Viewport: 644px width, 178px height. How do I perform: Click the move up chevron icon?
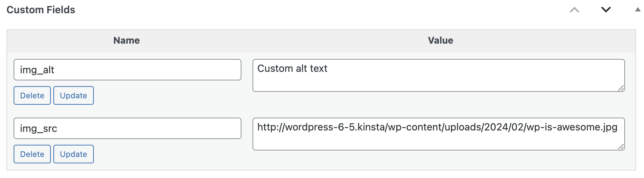coord(574,10)
